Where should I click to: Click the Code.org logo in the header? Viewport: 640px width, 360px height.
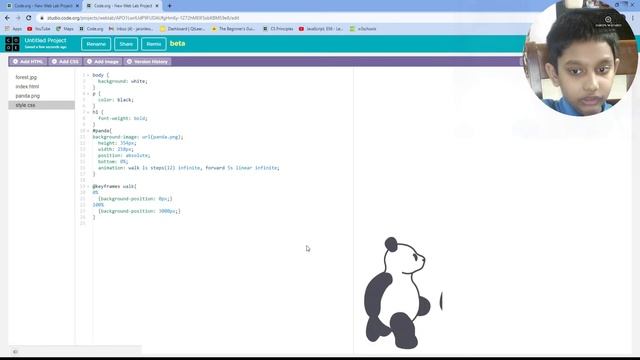[12, 44]
